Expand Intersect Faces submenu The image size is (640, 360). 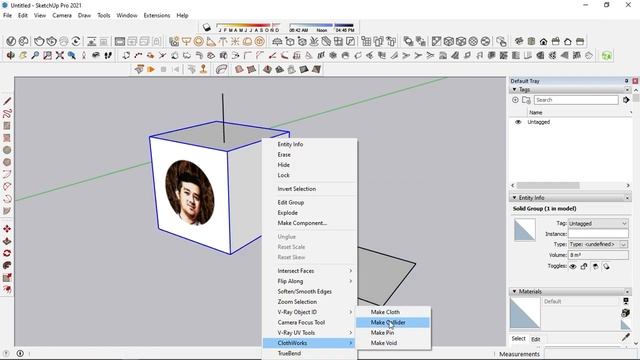click(x=310, y=271)
